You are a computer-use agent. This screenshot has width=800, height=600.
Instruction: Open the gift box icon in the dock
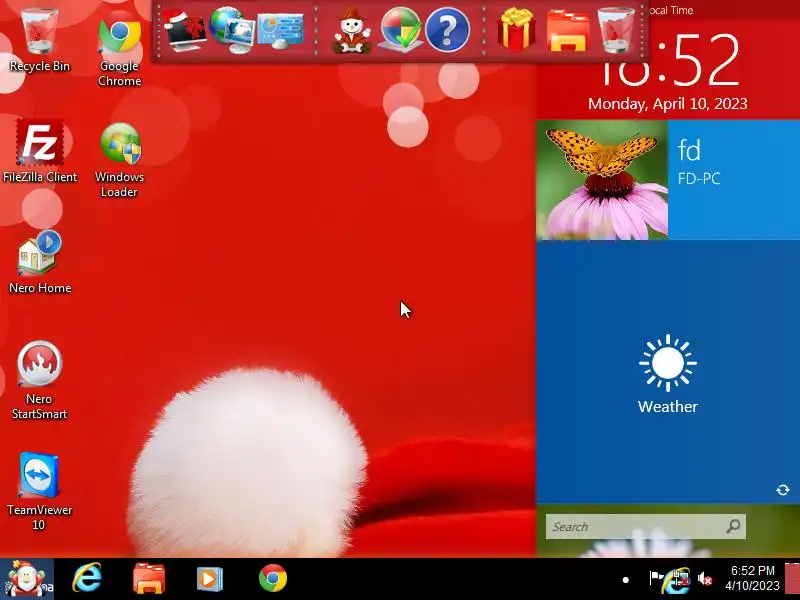[516, 30]
